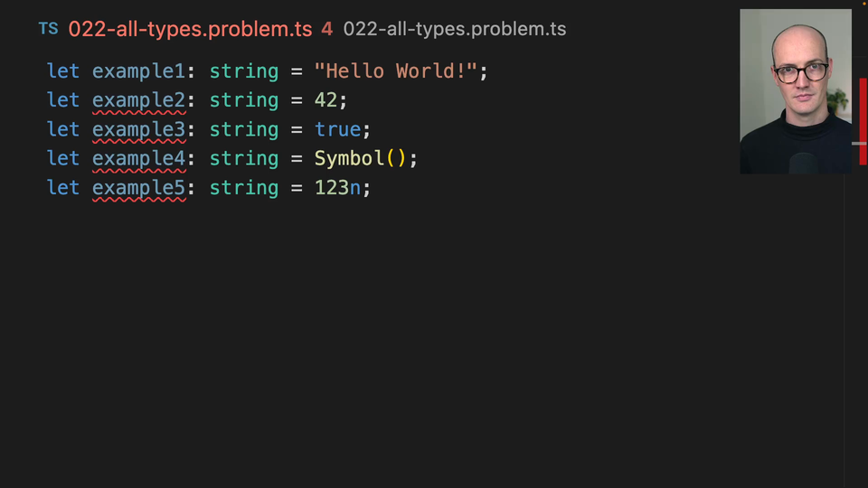Click the red error marker in the scrollbar

tap(863, 121)
